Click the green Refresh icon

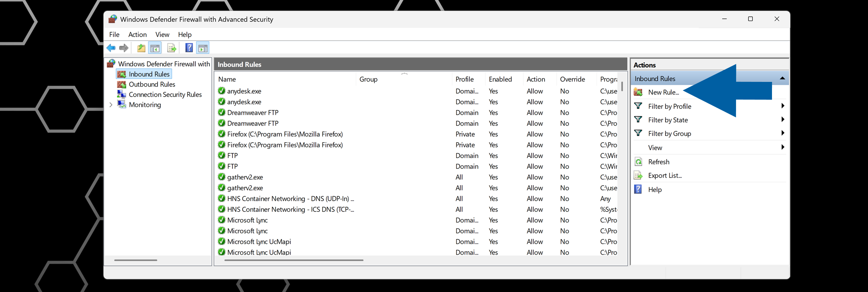tap(638, 162)
